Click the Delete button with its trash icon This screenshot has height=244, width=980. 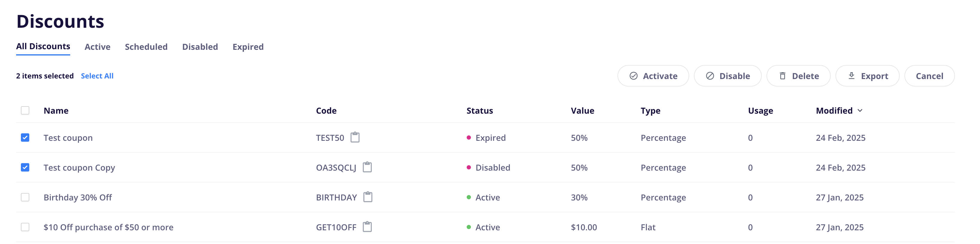(798, 76)
